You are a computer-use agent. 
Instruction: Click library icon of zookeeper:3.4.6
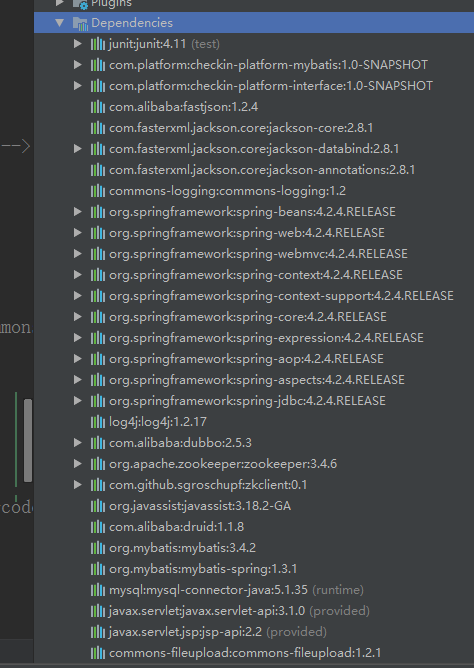pos(98,464)
